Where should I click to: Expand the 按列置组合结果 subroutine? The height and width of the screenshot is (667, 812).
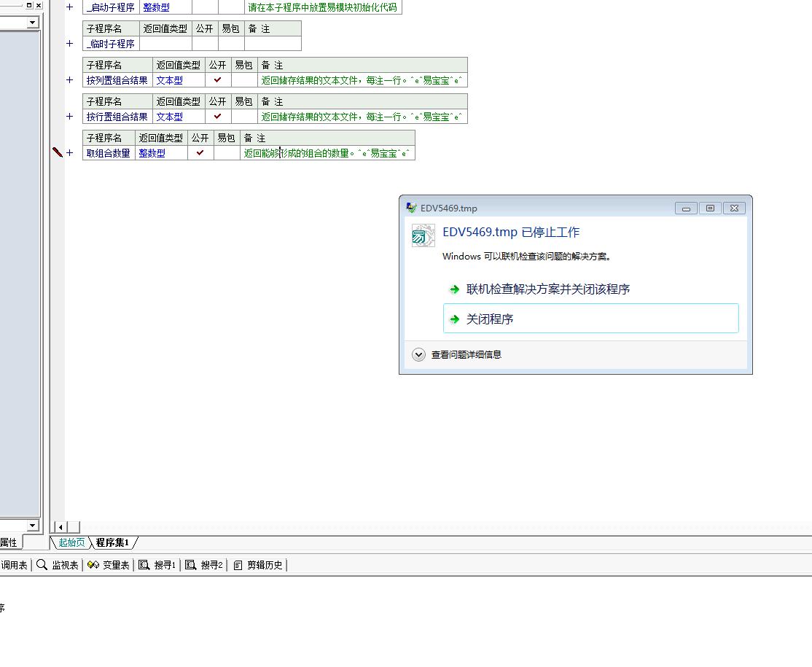point(69,79)
